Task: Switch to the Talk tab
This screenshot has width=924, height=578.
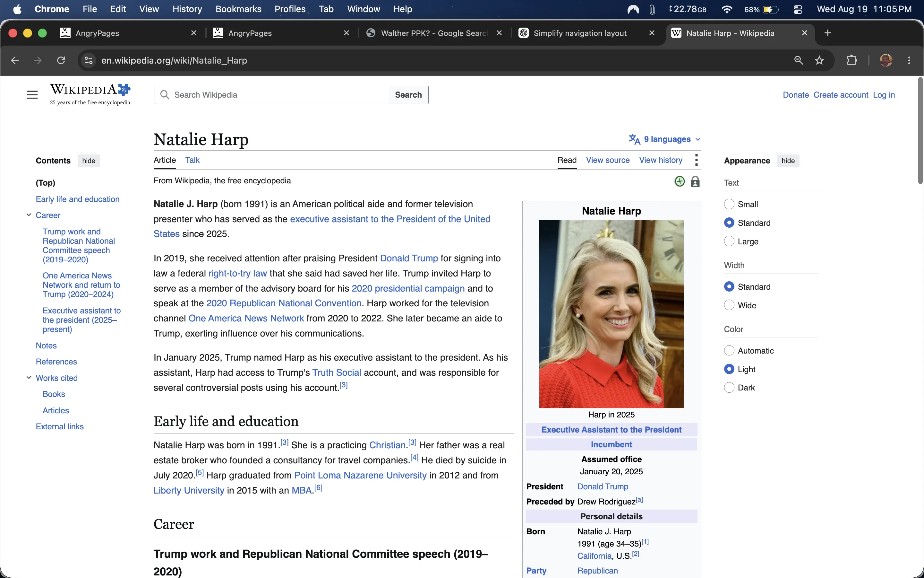Action: (192, 160)
